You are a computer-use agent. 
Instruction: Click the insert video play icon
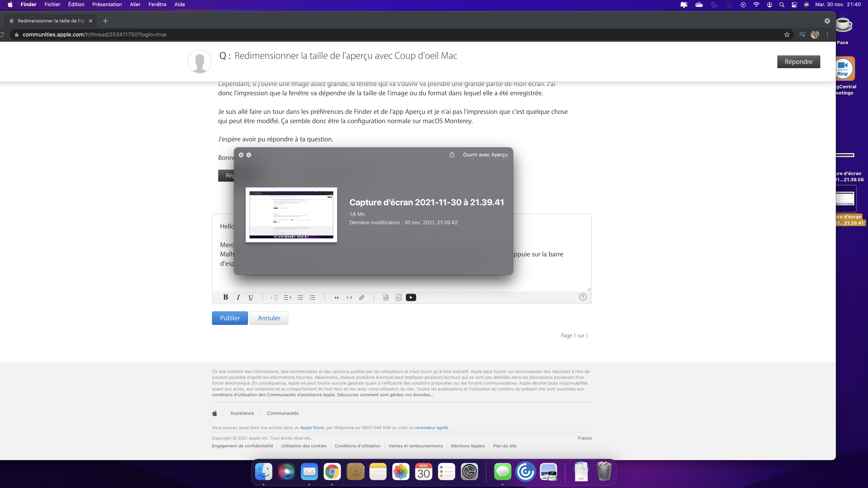click(x=411, y=297)
